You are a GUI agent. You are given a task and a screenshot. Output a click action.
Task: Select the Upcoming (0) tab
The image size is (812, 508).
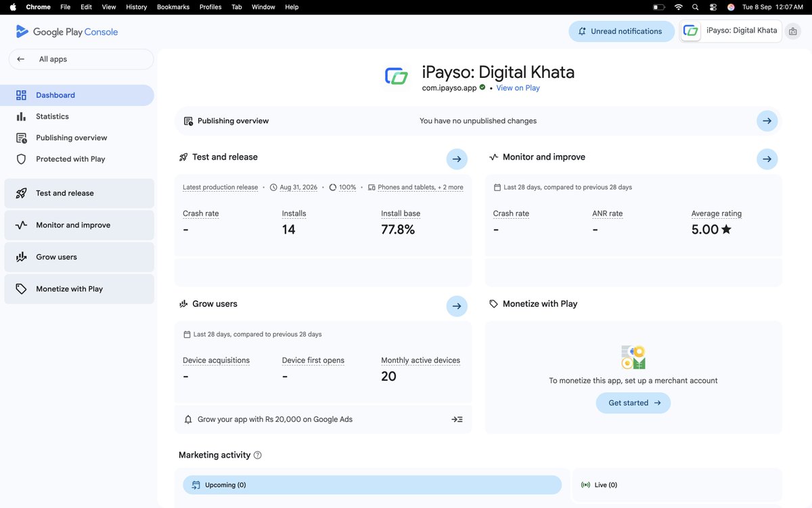pyautogui.click(x=372, y=485)
